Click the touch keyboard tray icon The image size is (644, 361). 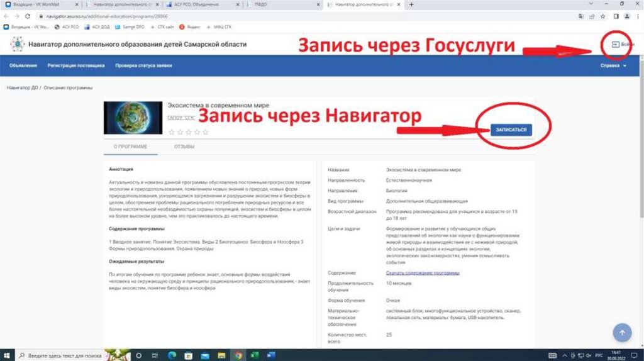(x=552, y=355)
